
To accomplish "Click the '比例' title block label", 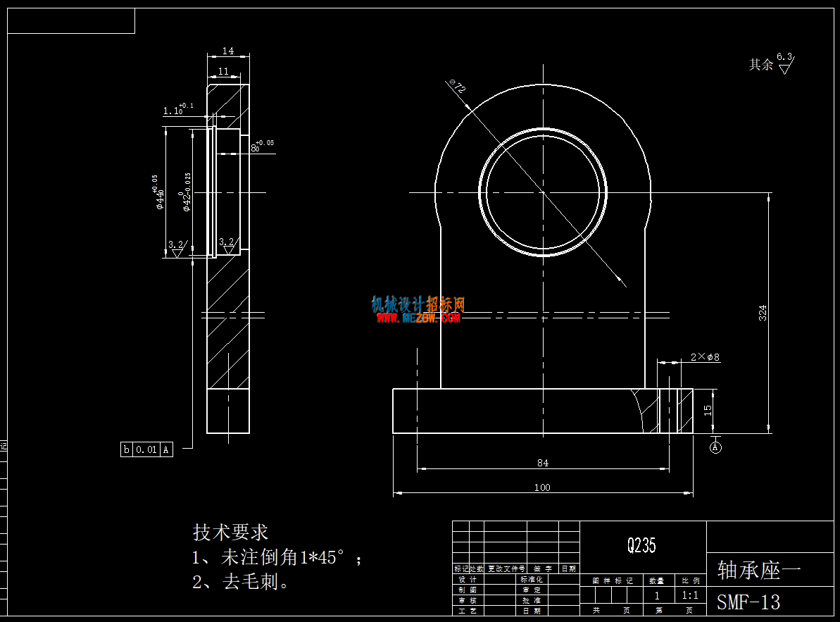I will (691, 580).
